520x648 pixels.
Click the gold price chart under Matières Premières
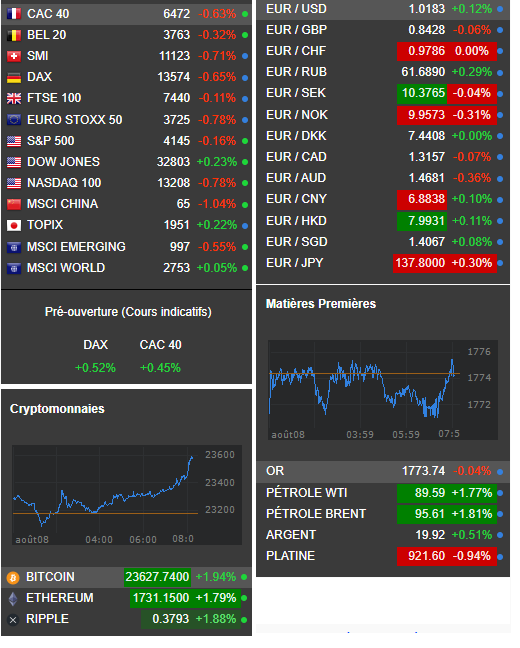[x=382, y=390]
